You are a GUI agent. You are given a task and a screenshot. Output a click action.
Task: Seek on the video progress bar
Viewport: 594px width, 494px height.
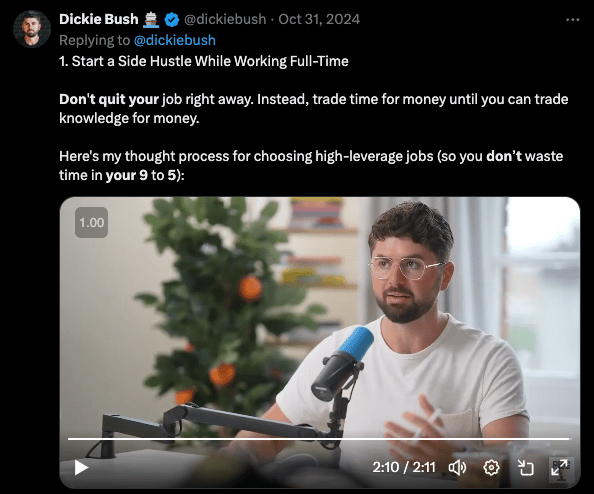318,439
